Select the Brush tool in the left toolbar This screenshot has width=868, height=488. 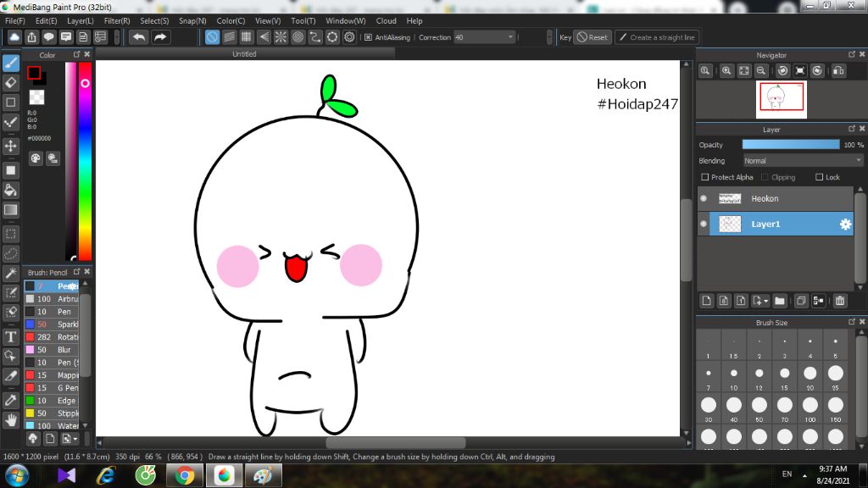pyautogui.click(x=10, y=63)
